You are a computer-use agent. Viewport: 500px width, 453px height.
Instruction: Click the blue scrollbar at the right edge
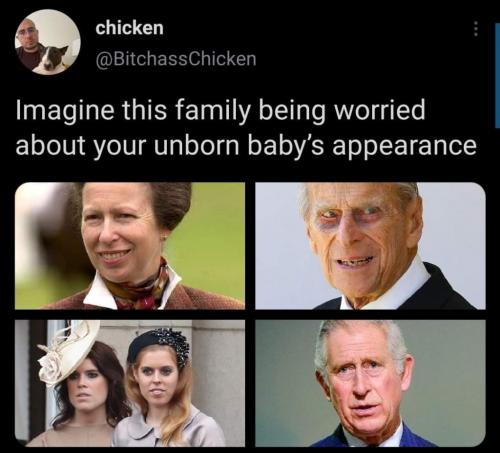[x=498, y=76]
